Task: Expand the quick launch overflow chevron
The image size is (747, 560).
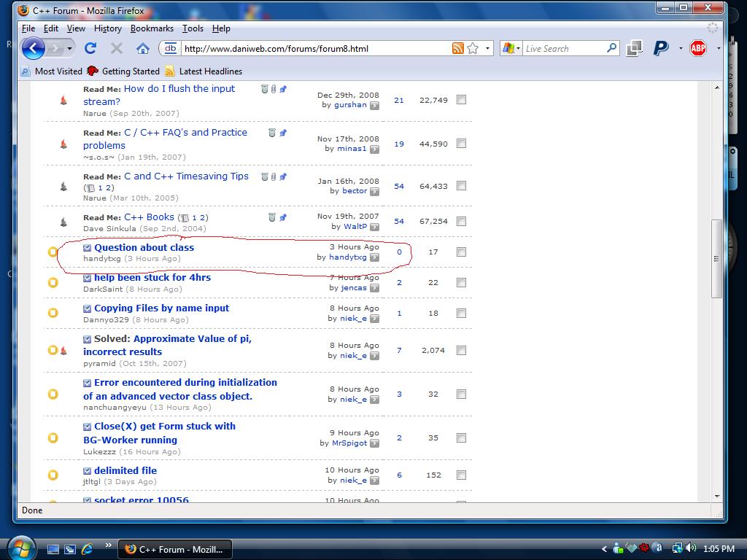Action: (x=109, y=545)
